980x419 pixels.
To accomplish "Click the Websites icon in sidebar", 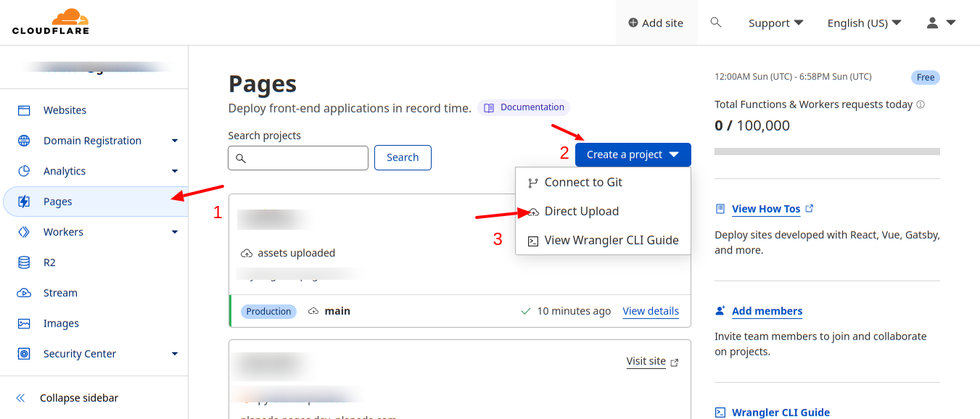I will 24,110.
